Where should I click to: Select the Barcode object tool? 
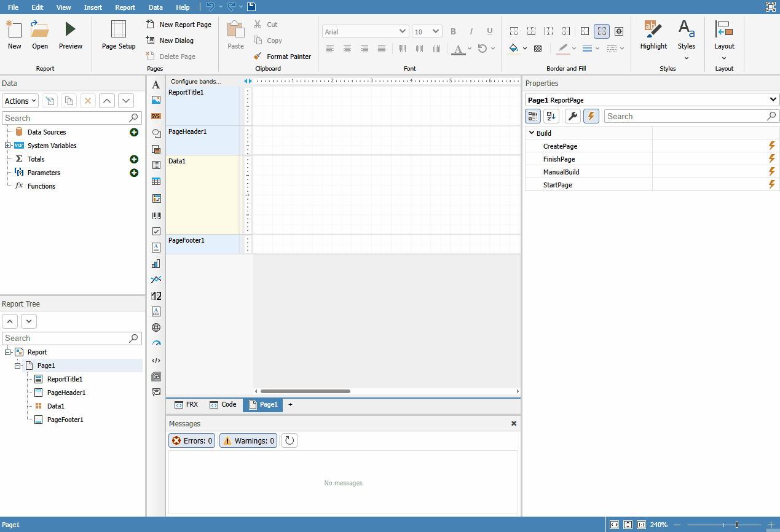click(156, 216)
